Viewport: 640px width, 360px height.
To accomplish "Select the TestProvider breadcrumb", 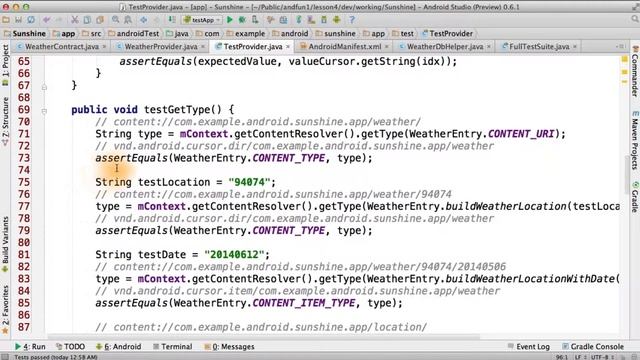I will pyautogui.click(x=447, y=33).
